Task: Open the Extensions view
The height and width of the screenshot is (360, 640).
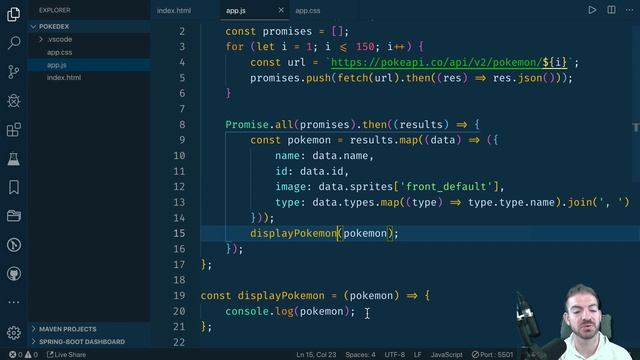Action: click(x=14, y=130)
